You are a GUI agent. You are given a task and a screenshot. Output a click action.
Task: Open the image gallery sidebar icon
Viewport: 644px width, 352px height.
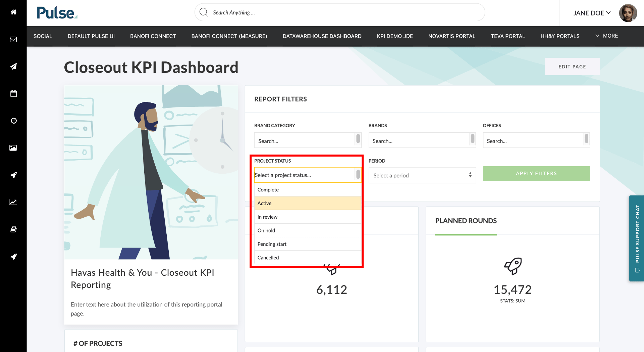[x=13, y=148]
